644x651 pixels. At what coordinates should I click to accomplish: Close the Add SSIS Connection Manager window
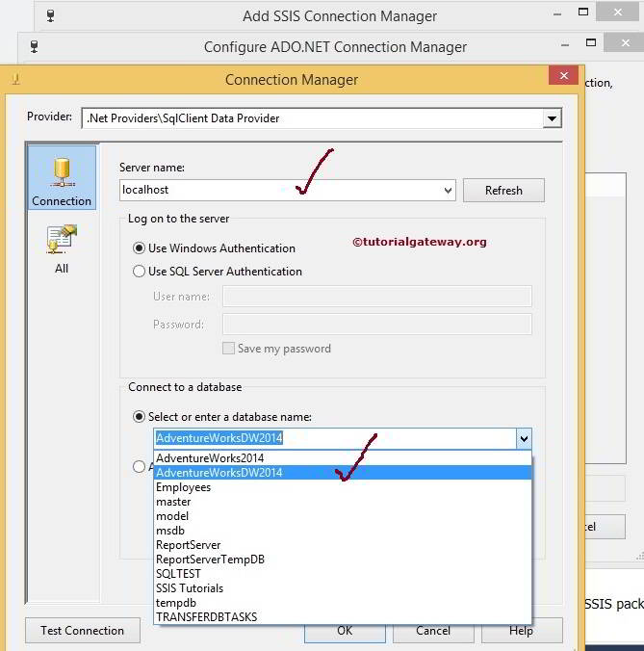click(x=617, y=13)
